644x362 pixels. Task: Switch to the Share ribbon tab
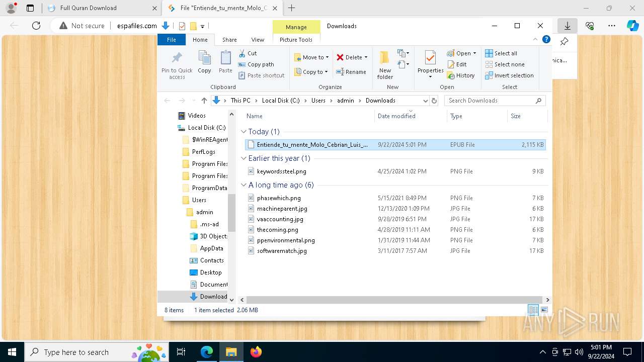tap(229, 40)
